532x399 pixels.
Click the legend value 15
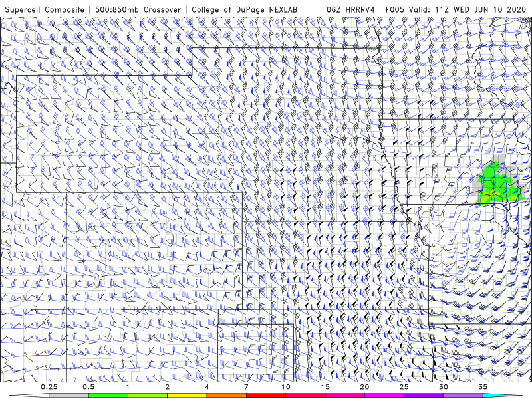[325, 387]
